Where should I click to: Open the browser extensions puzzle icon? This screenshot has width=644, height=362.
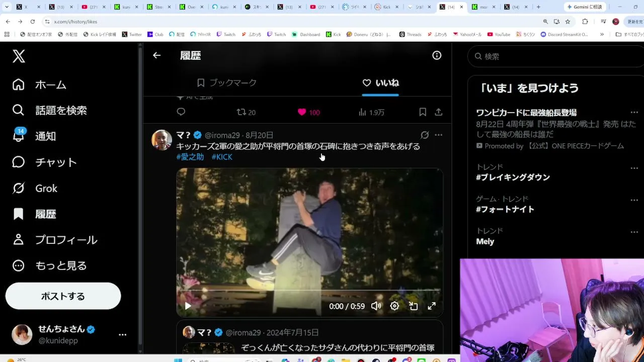click(x=585, y=22)
